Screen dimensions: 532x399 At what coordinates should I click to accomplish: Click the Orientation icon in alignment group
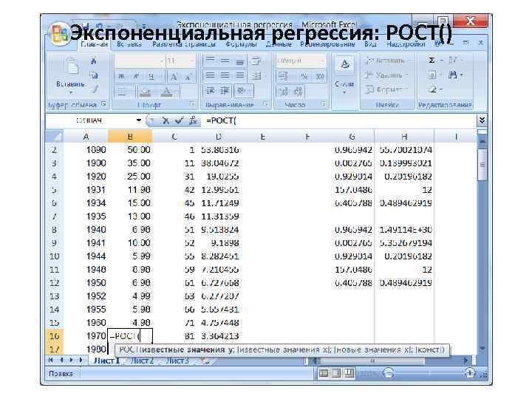point(242,91)
